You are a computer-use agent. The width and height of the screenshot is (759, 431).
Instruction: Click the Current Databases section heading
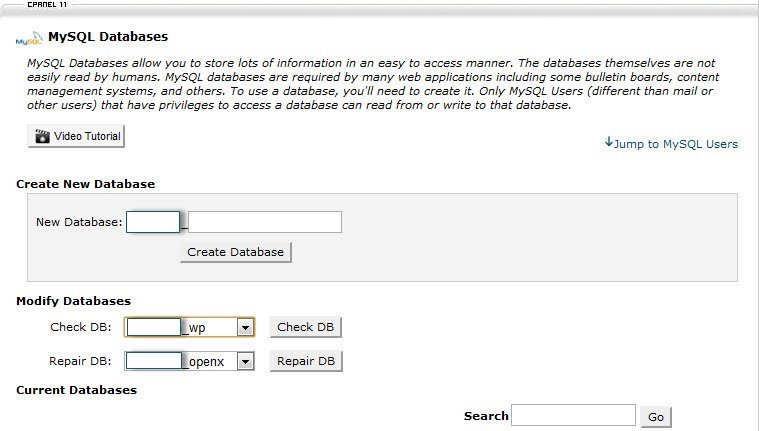click(76, 390)
